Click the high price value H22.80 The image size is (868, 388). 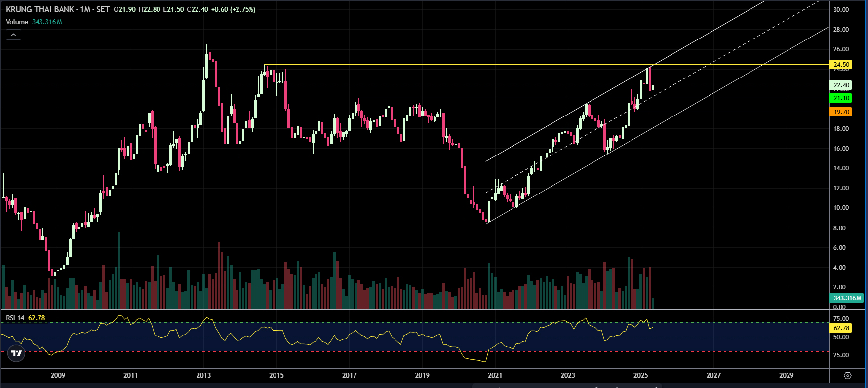149,9
